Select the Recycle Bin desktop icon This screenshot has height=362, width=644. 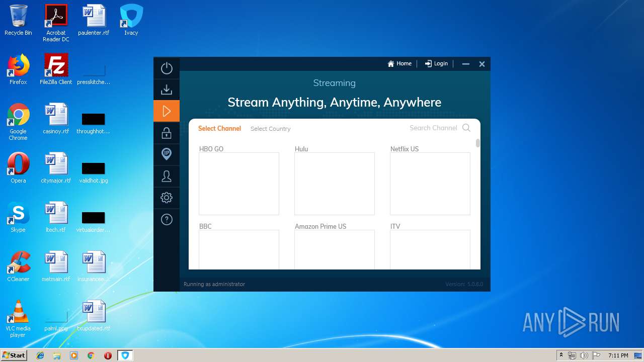click(18, 21)
